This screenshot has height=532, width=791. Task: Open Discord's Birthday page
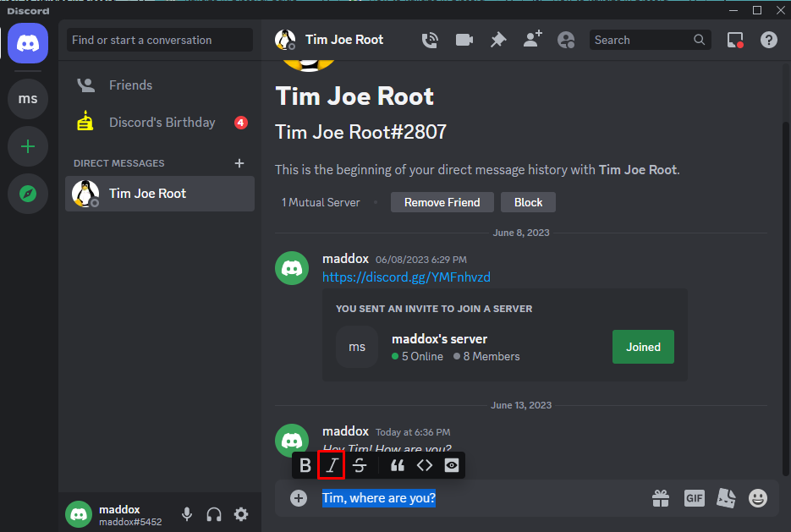pyautogui.click(x=160, y=123)
